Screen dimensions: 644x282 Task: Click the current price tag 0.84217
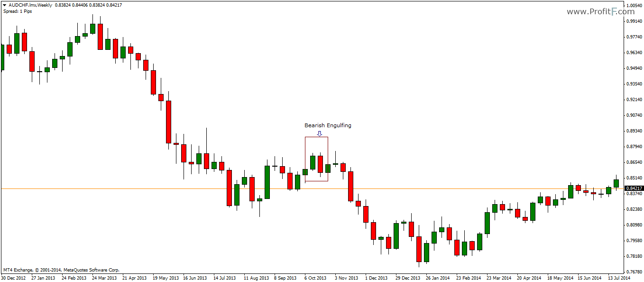coord(634,187)
